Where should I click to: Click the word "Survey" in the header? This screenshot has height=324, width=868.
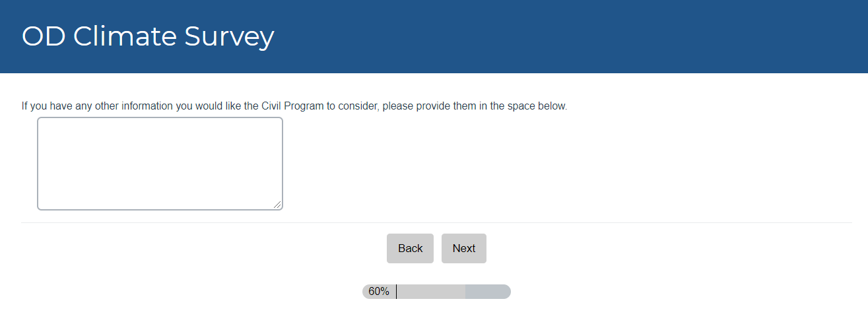[229, 37]
